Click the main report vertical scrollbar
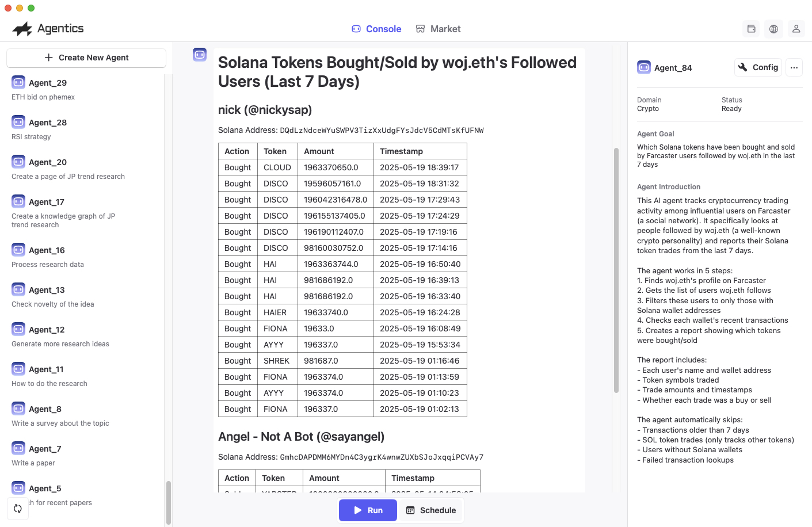Screen dimensions: 812x527 click(x=616, y=270)
